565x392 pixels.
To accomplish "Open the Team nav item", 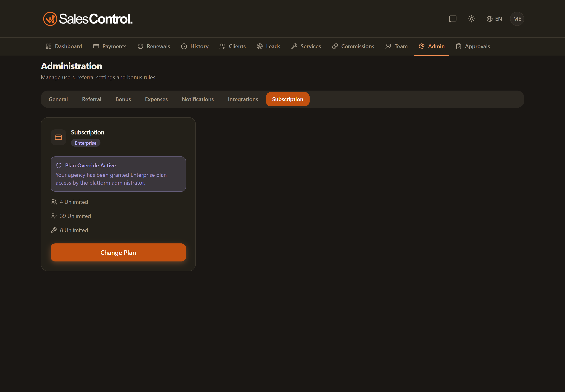I will (x=396, y=46).
